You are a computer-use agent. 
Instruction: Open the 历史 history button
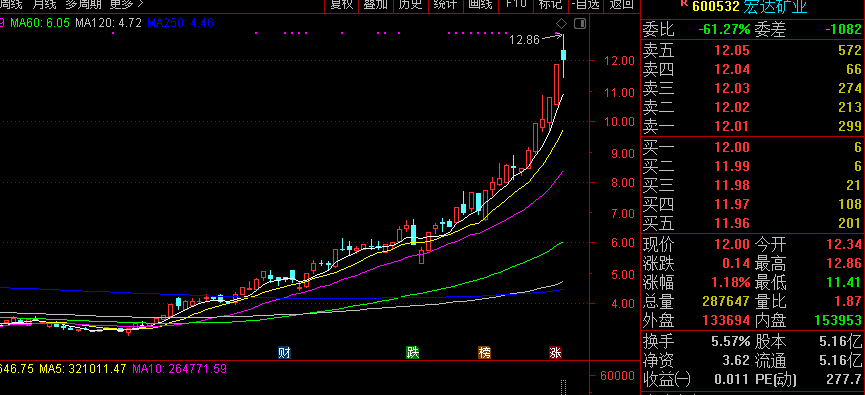[410, 4]
